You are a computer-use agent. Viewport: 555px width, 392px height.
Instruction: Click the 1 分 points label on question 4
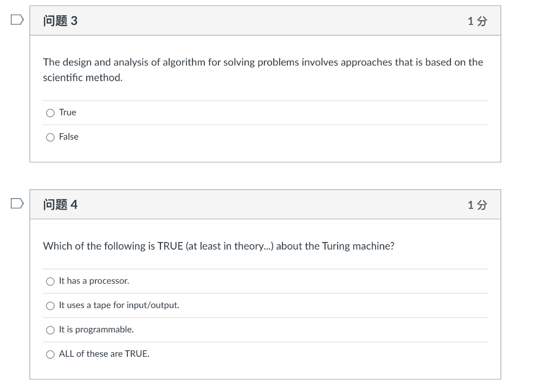pos(477,205)
